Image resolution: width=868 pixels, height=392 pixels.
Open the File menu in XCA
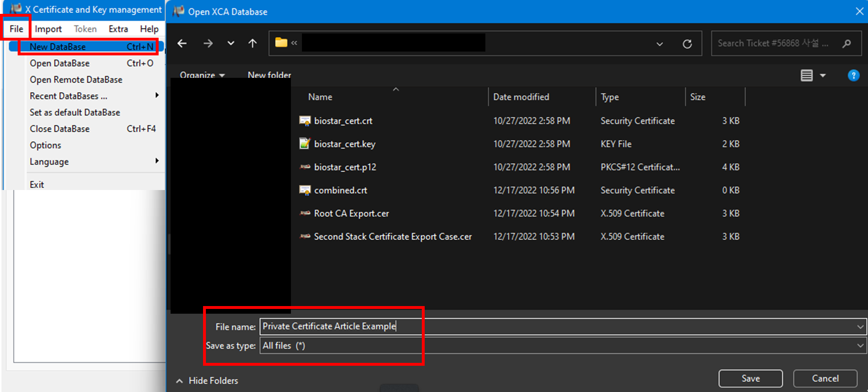pos(16,29)
